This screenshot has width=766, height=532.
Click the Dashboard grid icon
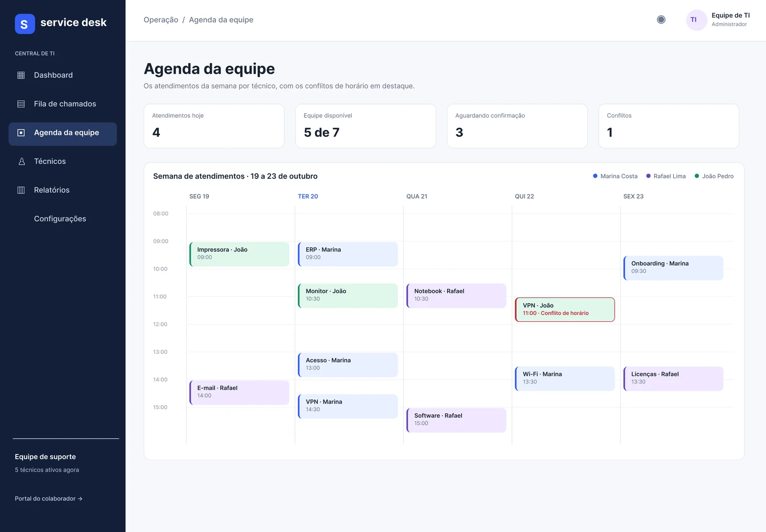click(x=21, y=75)
